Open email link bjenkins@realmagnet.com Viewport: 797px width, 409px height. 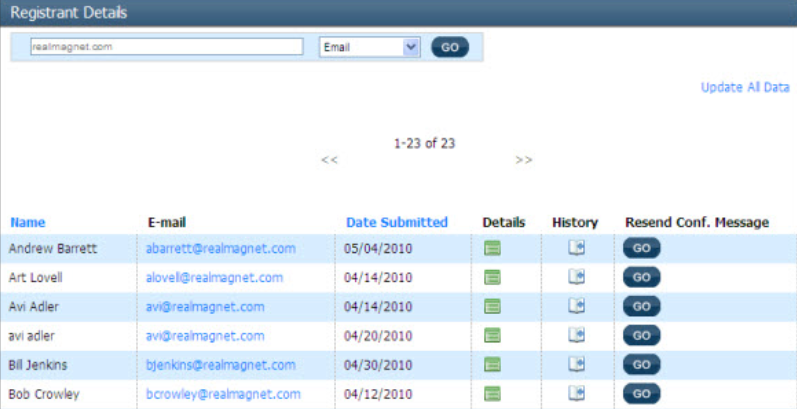click(221, 365)
